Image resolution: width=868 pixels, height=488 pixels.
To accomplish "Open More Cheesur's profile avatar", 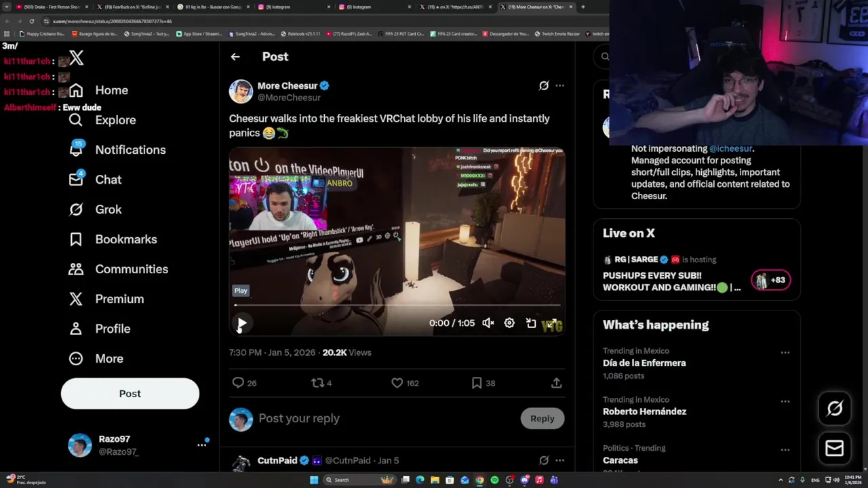I will click(241, 91).
